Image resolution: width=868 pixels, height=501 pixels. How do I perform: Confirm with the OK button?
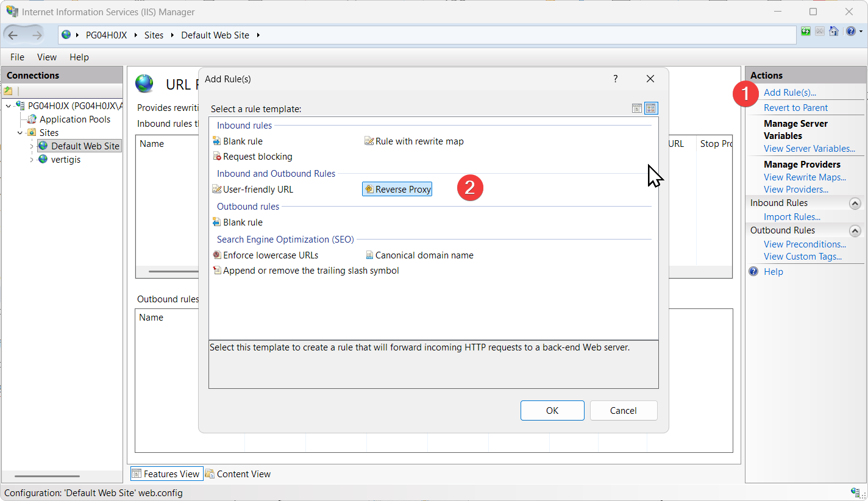pos(552,411)
